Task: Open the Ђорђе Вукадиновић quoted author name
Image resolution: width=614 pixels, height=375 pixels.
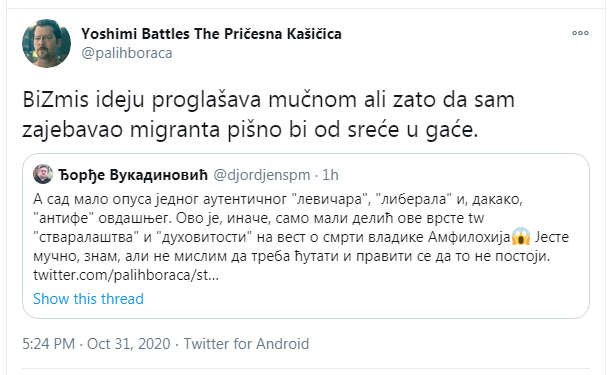Action: click(x=133, y=175)
